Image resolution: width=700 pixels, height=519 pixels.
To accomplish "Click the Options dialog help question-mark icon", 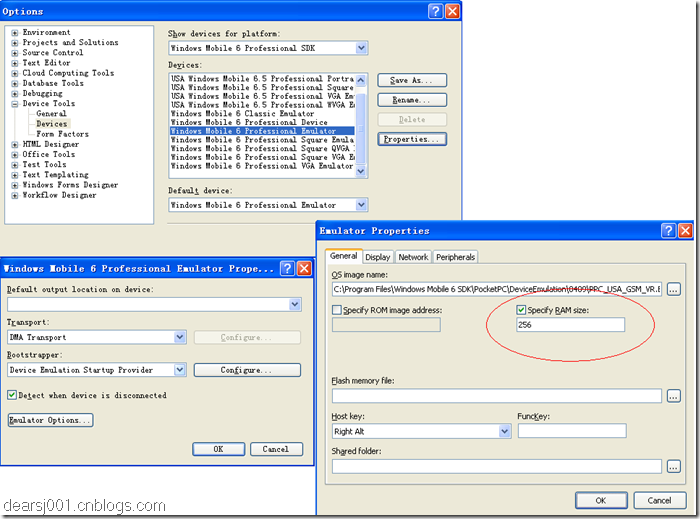I will 435,11.
